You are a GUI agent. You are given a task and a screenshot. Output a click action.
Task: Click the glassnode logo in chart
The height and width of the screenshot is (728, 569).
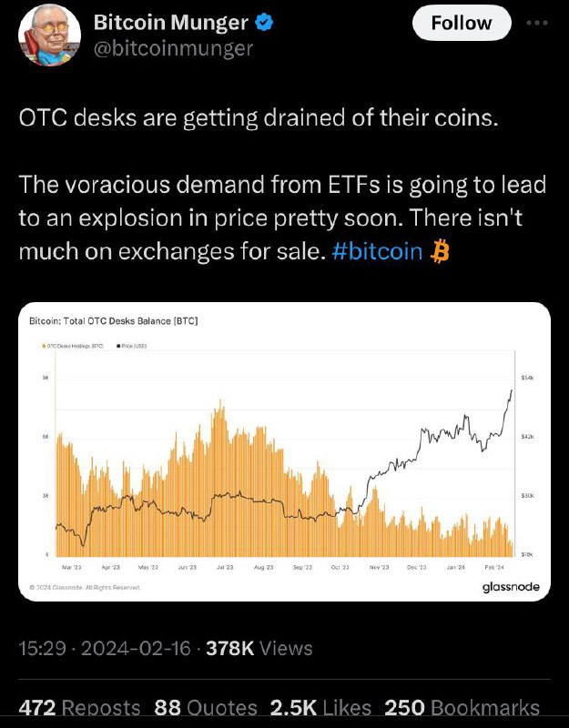click(x=511, y=587)
